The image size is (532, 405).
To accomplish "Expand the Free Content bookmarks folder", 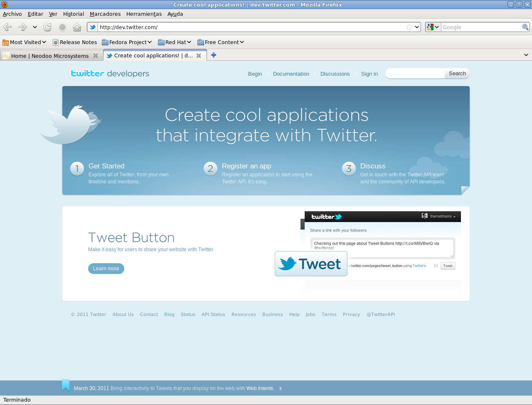I will [x=221, y=42].
